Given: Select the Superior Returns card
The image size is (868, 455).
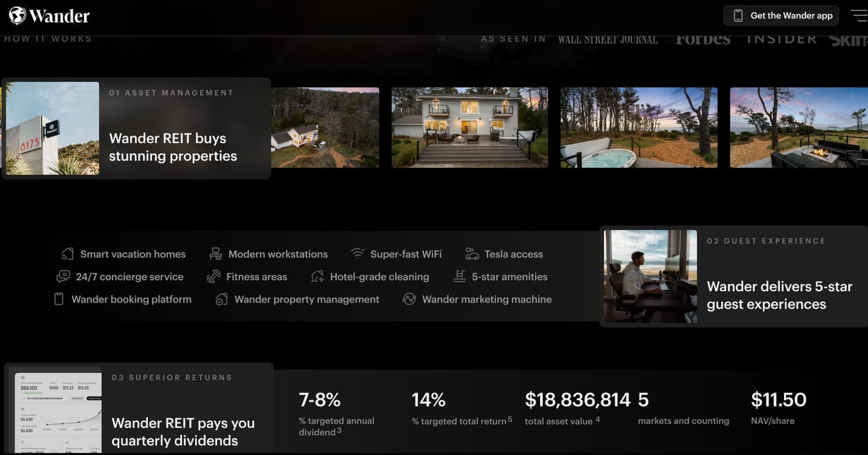Looking at the screenshot, I should (x=139, y=409).
